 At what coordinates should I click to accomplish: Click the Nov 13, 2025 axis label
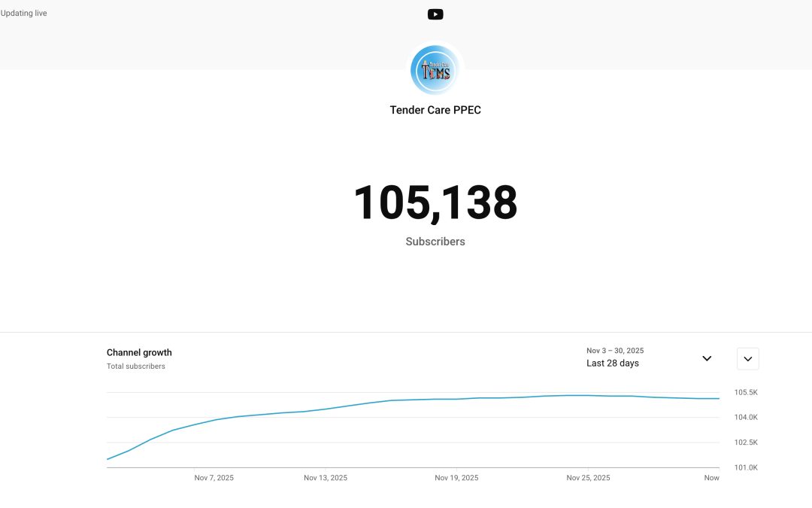(326, 477)
